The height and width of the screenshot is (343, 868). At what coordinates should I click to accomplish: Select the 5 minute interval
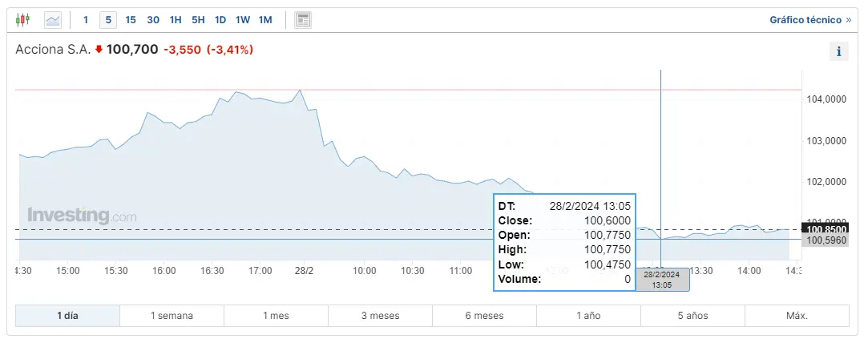108,19
